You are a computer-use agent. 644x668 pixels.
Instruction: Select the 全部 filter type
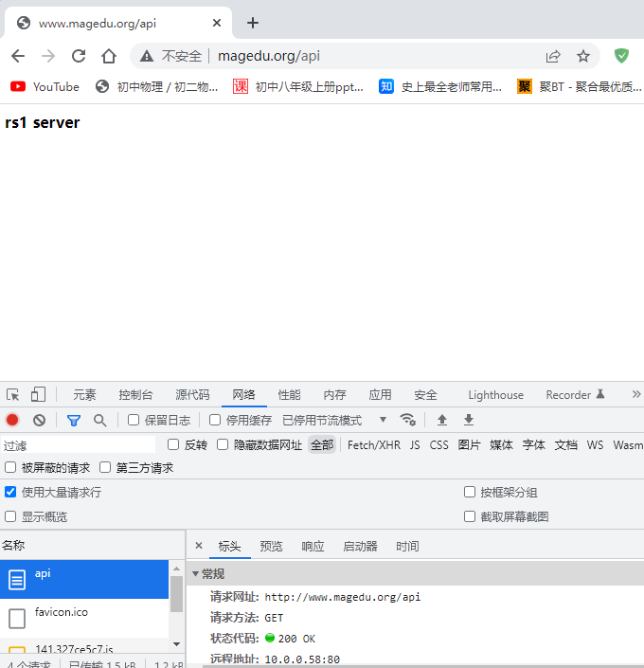click(x=322, y=445)
